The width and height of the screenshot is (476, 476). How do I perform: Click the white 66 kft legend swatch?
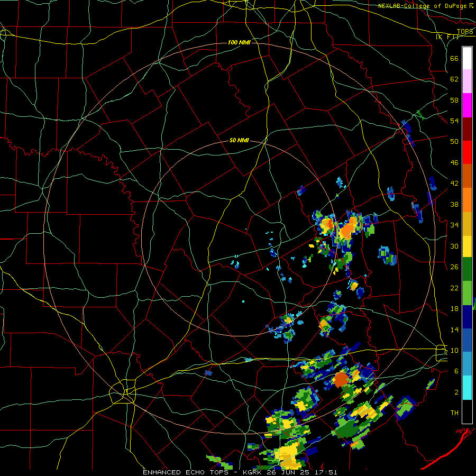[467, 58]
